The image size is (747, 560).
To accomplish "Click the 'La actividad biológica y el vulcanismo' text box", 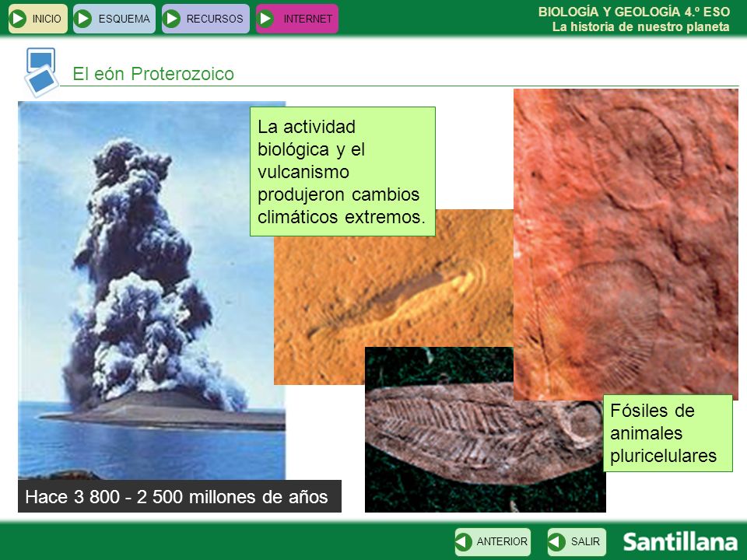I will [342, 171].
